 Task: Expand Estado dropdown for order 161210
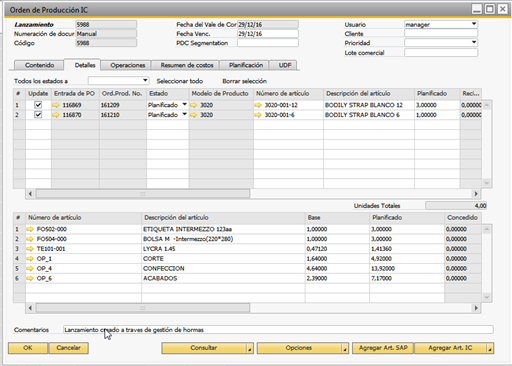185,114
